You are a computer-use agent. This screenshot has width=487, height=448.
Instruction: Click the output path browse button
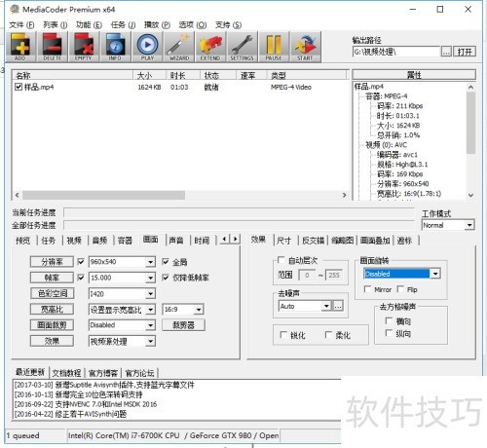tap(446, 52)
